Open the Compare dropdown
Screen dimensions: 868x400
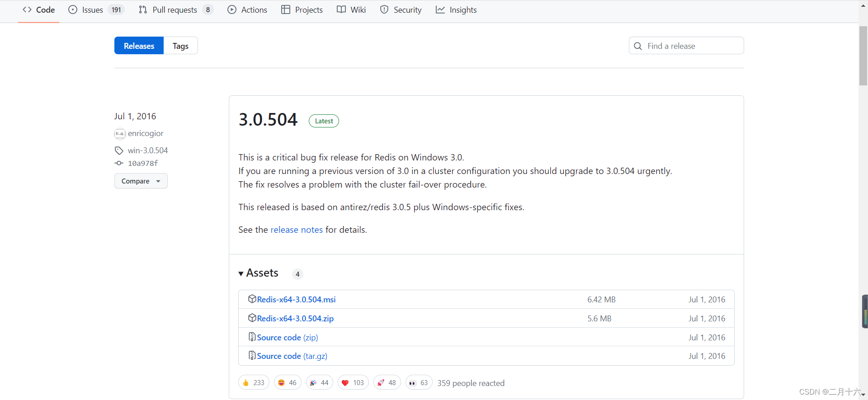click(x=141, y=181)
